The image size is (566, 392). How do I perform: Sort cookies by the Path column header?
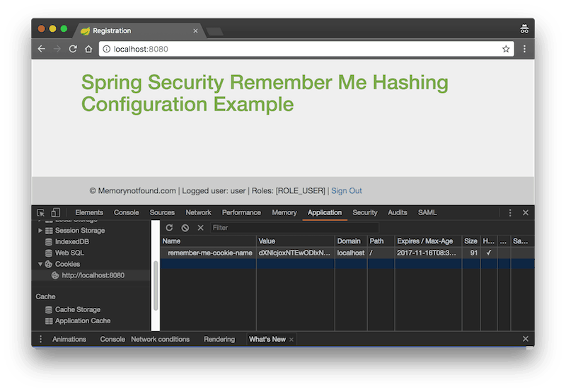381,241
